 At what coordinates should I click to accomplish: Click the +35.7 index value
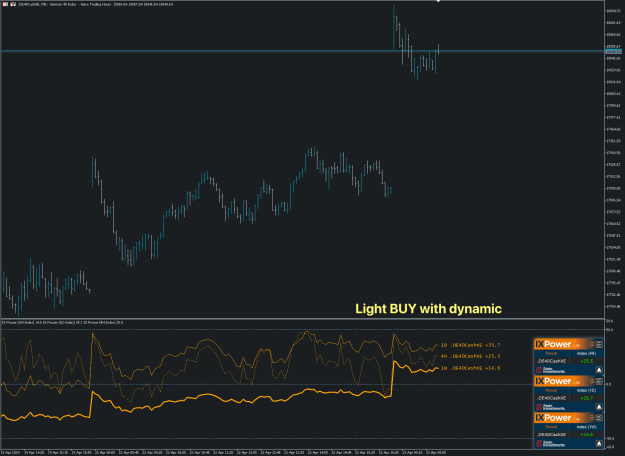pos(587,398)
